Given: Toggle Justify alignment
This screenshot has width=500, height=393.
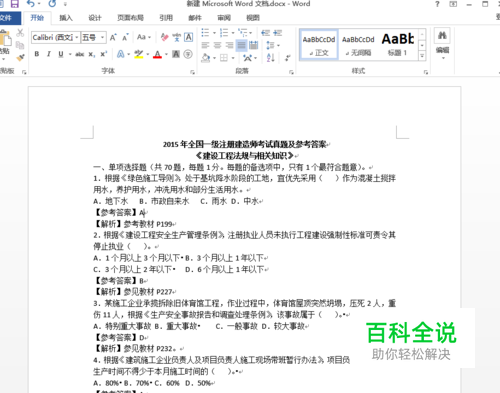Looking at the screenshot, I should click(x=241, y=45).
